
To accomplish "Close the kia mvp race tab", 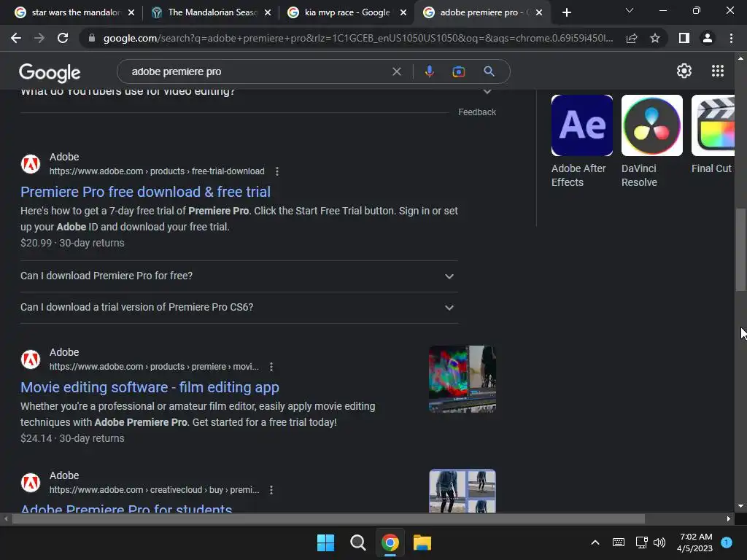I will point(403,12).
